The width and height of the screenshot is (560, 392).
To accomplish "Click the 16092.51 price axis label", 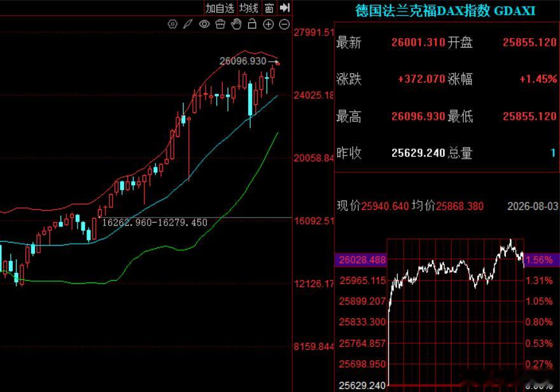I will [x=314, y=221].
